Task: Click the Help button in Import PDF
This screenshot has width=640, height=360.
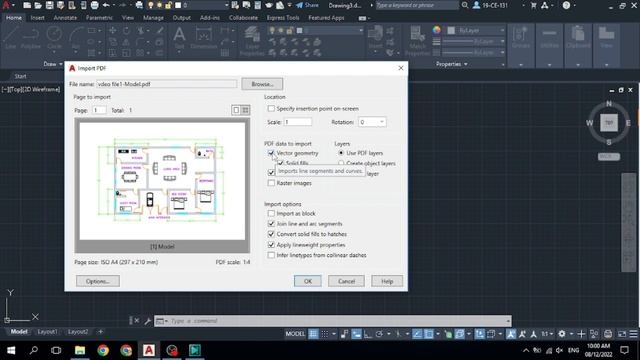Action: [387, 281]
